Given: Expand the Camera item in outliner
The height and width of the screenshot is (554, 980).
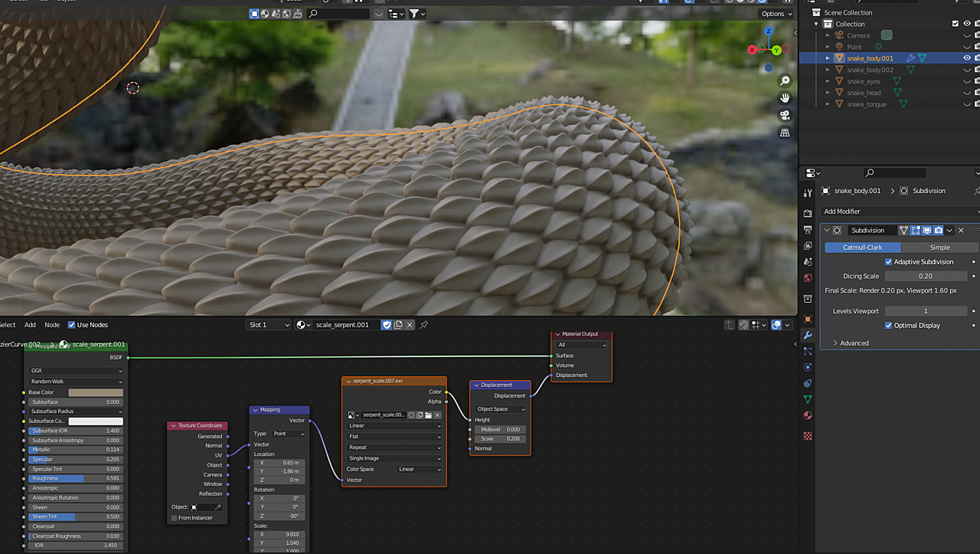Looking at the screenshot, I should [828, 35].
